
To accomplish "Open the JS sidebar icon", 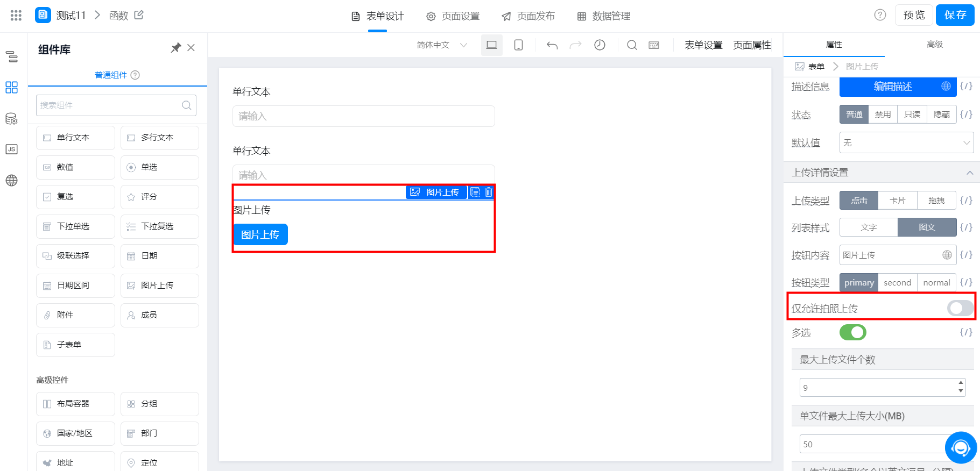I will tap(11, 149).
